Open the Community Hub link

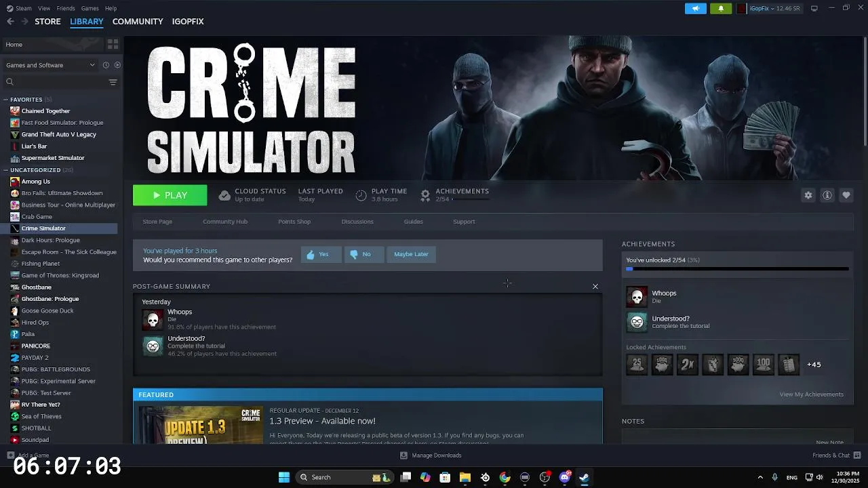[225, 222]
